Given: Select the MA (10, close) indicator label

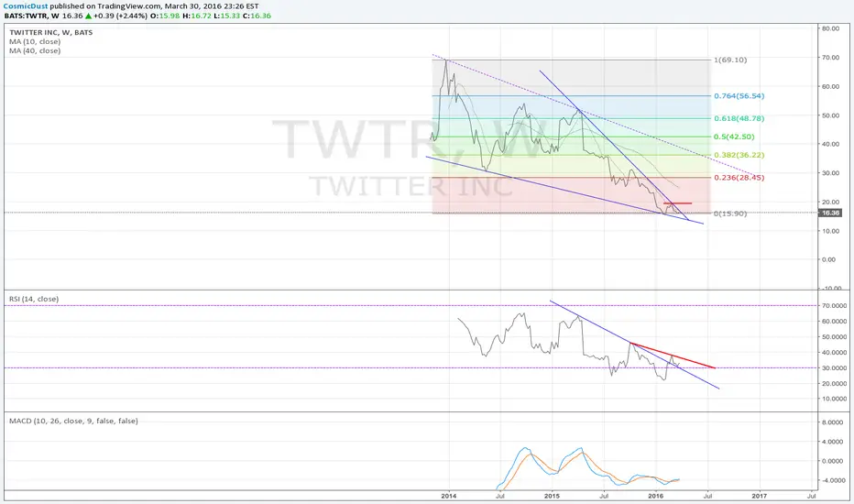Looking at the screenshot, I should [34, 41].
